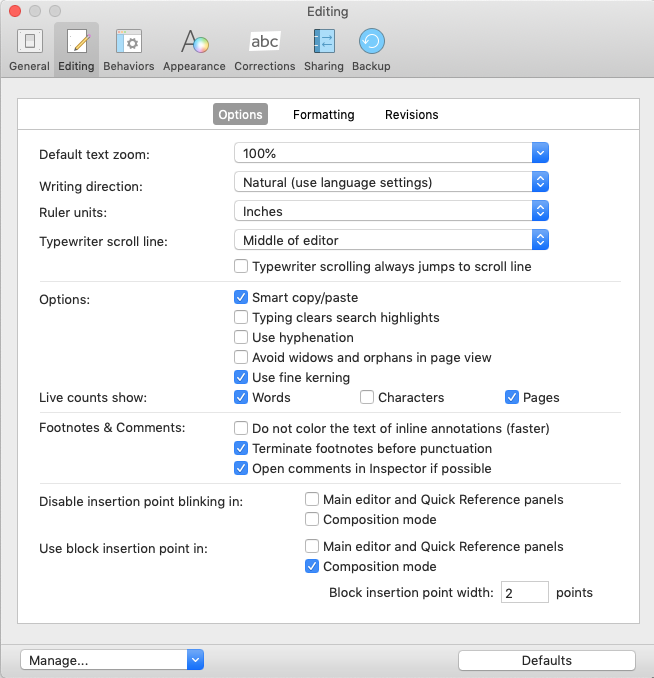Open the Corrections abc pane
This screenshot has width=654, height=678.
pos(265,50)
